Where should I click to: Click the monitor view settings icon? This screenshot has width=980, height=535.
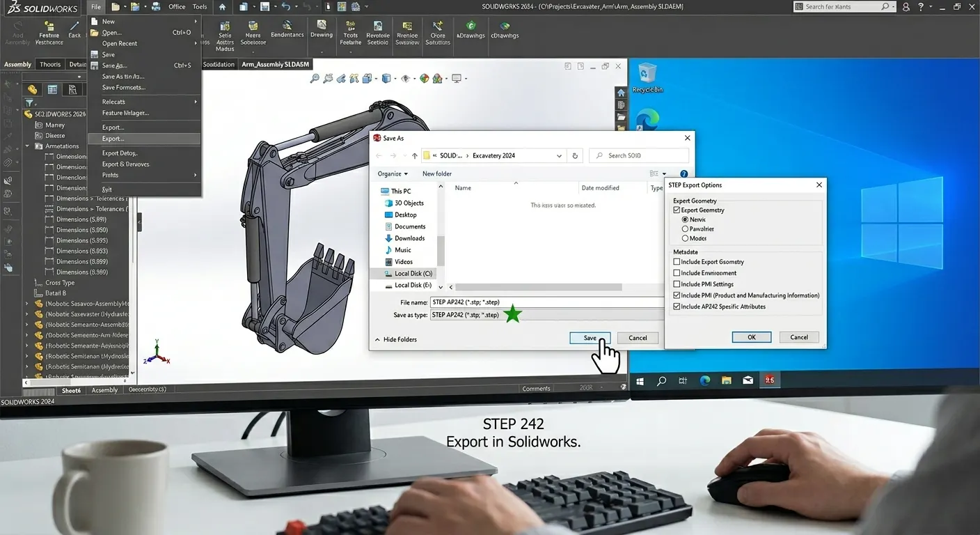(x=457, y=79)
